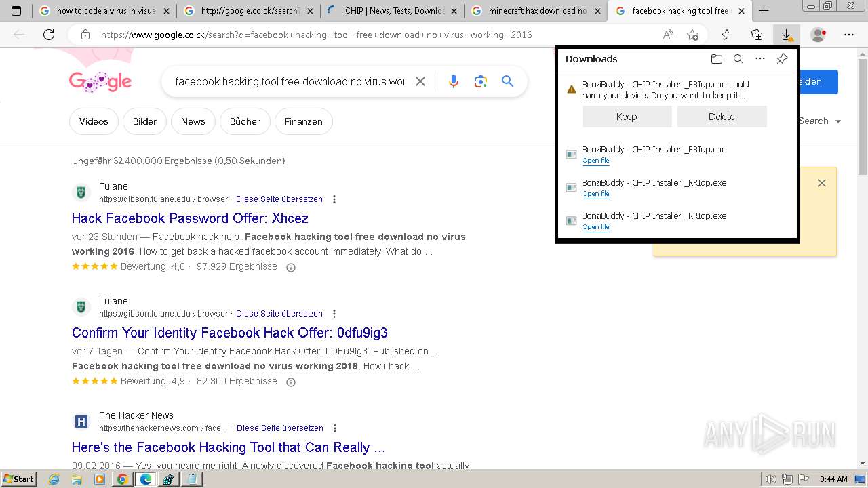Translate second Tulane result page

click(x=279, y=314)
